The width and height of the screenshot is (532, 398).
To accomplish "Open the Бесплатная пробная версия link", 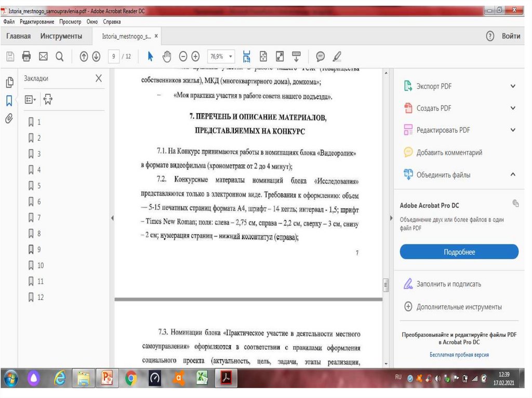I will click(459, 355).
